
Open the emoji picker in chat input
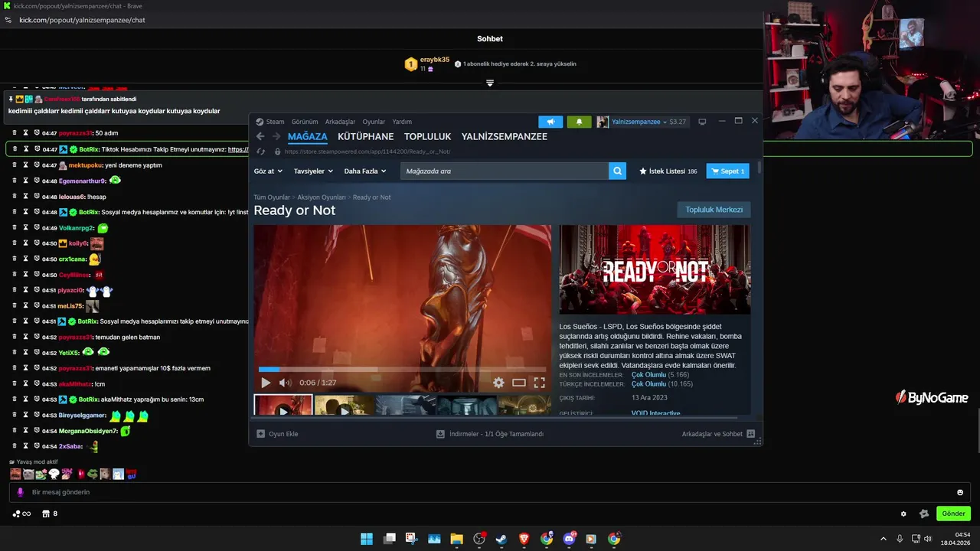[x=960, y=492]
